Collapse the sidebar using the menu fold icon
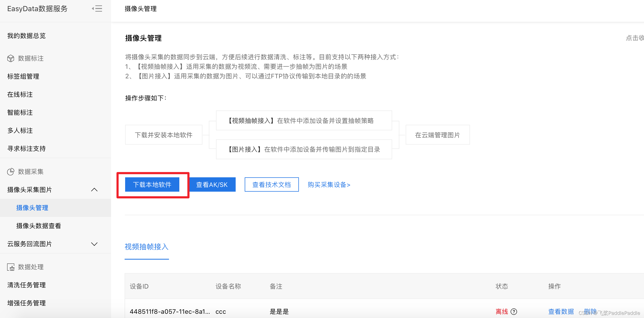Viewport: 644px width, 318px height. click(x=97, y=9)
